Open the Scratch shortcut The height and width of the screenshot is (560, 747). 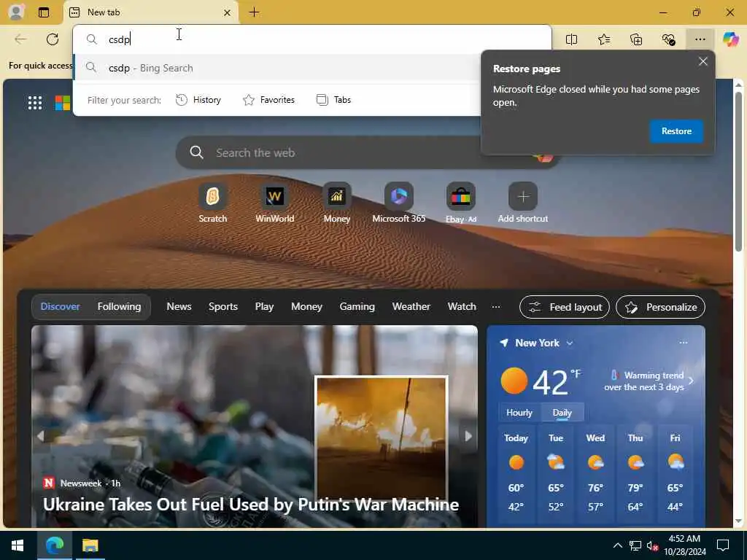pyautogui.click(x=212, y=203)
